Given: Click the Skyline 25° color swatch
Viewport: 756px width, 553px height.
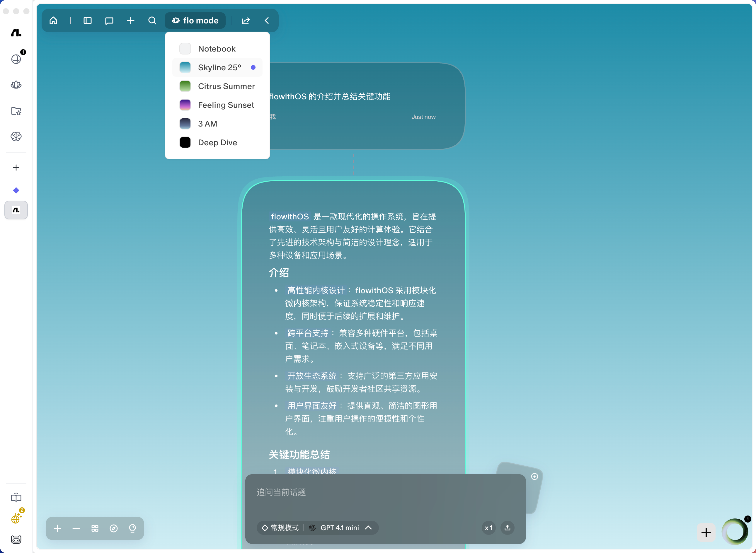Looking at the screenshot, I should pyautogui.click(x=185, y=68).
